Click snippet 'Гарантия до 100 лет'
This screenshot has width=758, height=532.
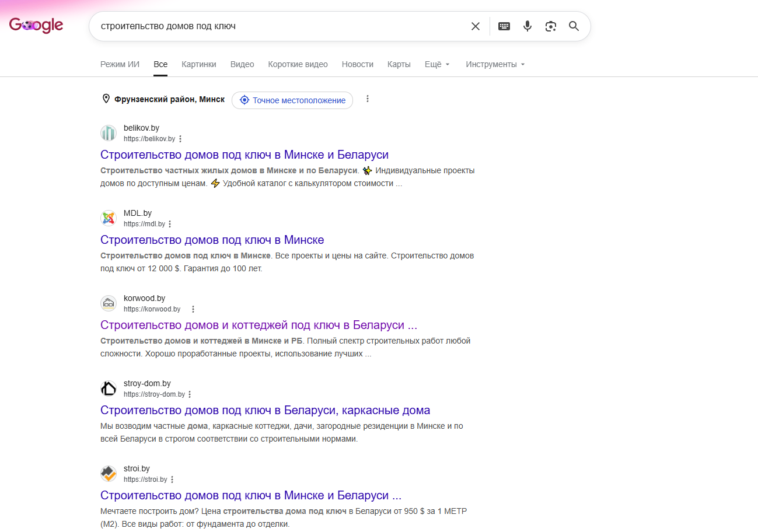(x=224, y=269)
